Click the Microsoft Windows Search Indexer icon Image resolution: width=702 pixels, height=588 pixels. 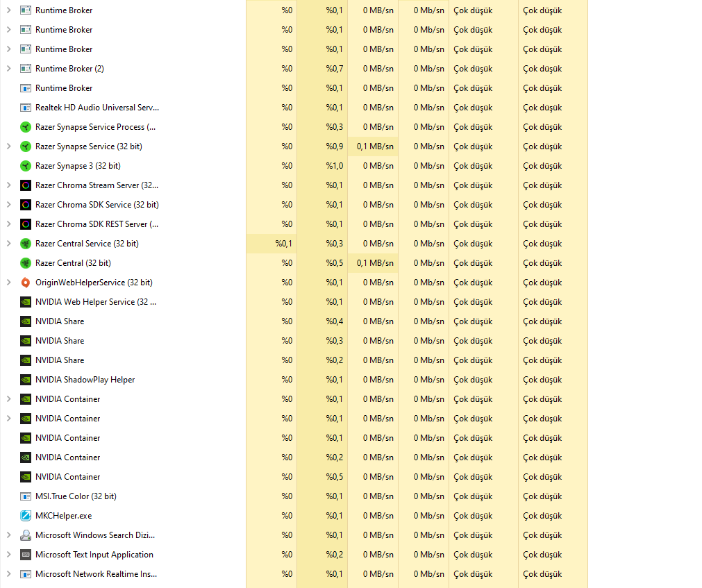point(26,535)
